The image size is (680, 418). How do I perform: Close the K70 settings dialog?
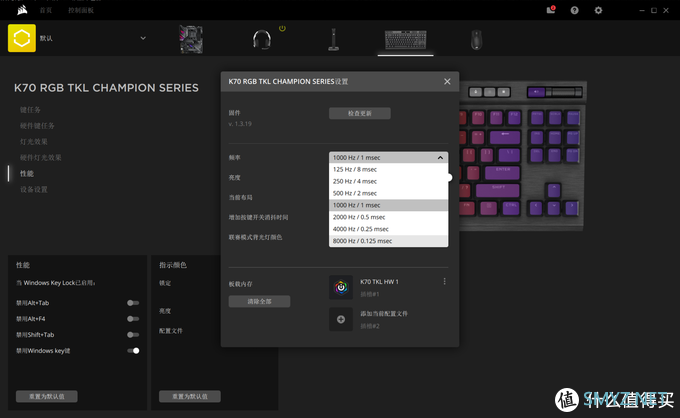point(447,82)
